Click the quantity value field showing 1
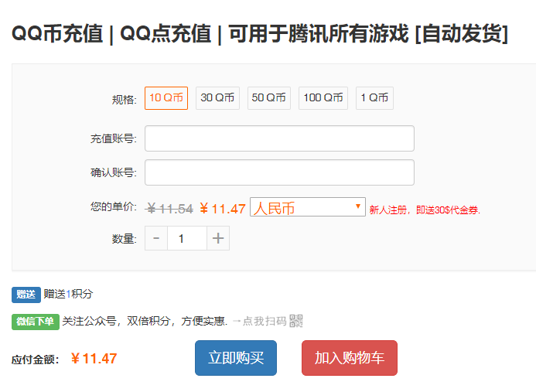The height and width of the screenshot is (392, 536). pos(187,238)
